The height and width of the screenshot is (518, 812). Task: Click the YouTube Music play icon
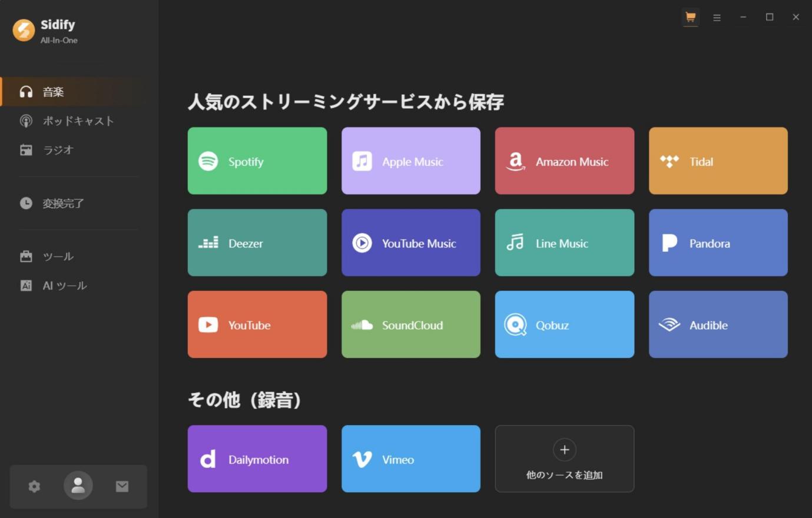pyautogui.click(x=362, y=243)
